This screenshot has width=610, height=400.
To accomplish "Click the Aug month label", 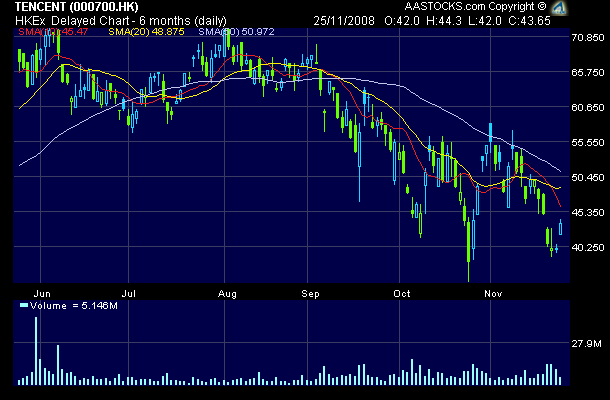I will (227, 294).
